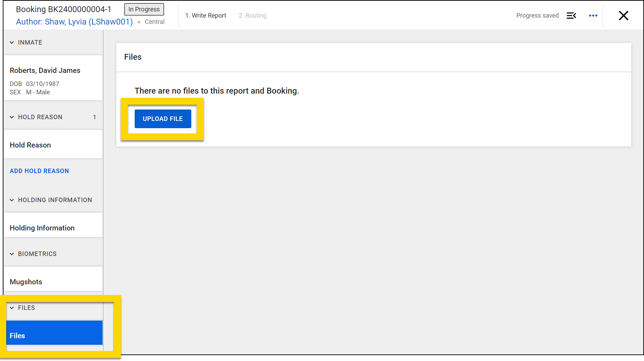This screenshot has height=361, width=644.
Task: Collapse the INMATE section
Action: pos(12,42)
